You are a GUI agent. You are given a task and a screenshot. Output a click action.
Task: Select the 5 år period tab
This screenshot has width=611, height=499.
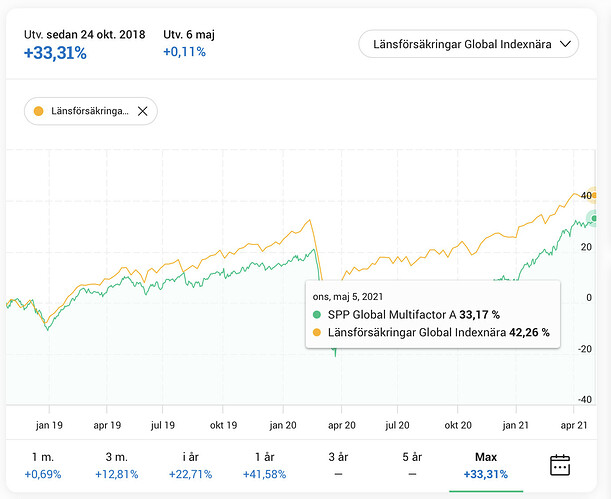[x=412, y=465]
